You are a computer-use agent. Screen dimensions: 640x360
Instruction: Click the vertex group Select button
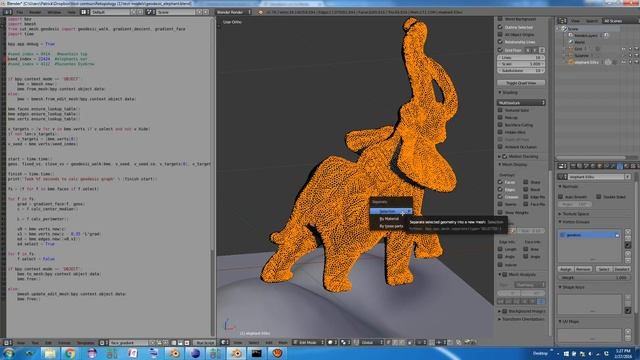pyautogui.click(x=603, y=269)
